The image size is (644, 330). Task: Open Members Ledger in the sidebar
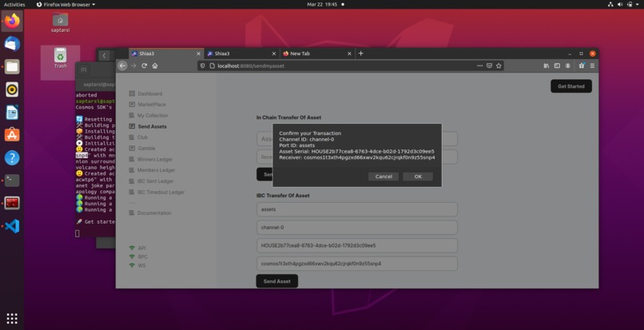pyautogui.click(x=156, y=170)
